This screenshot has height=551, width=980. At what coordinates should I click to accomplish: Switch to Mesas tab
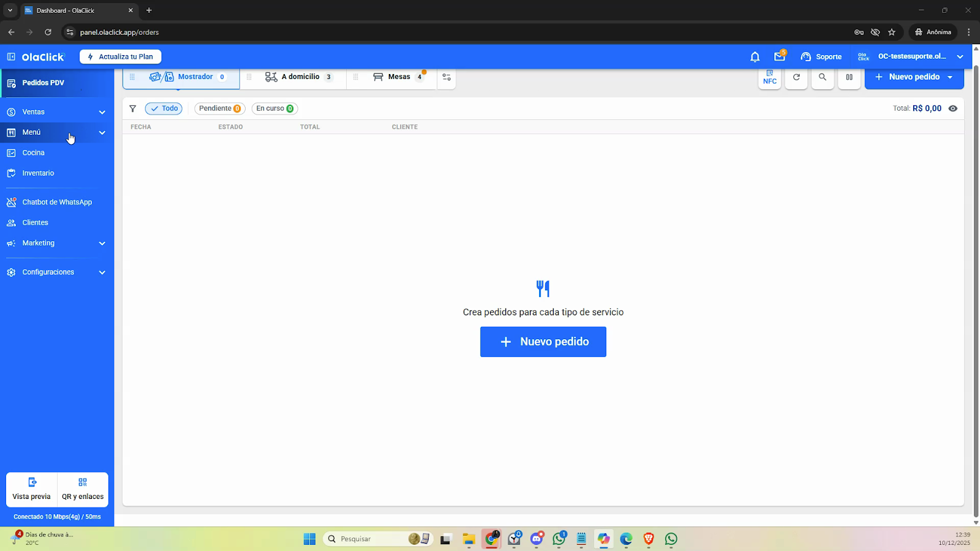398,77
